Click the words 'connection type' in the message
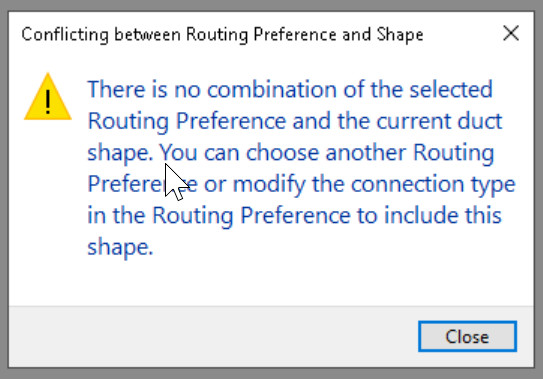Viewport: 543px width, 379px height. coord(433,184)
